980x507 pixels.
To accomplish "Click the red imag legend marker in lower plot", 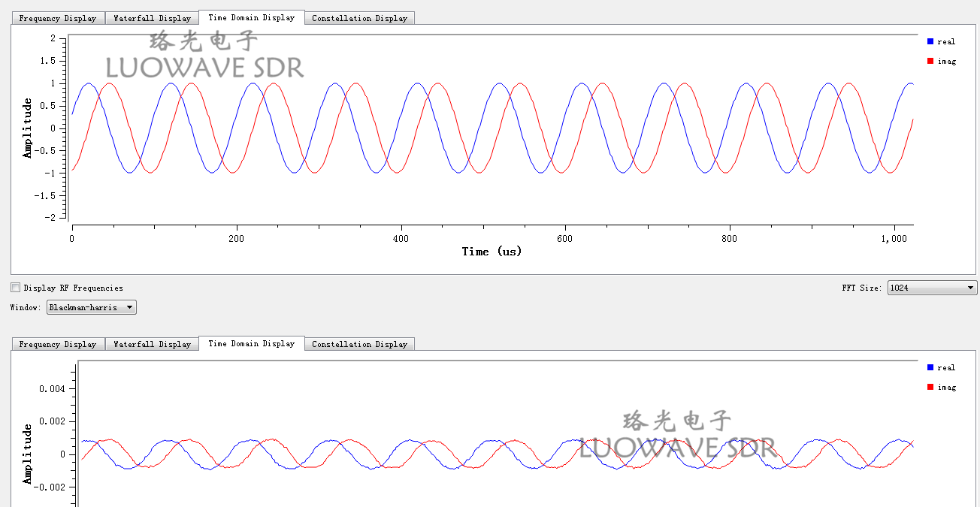I will [x=930, y=388].
